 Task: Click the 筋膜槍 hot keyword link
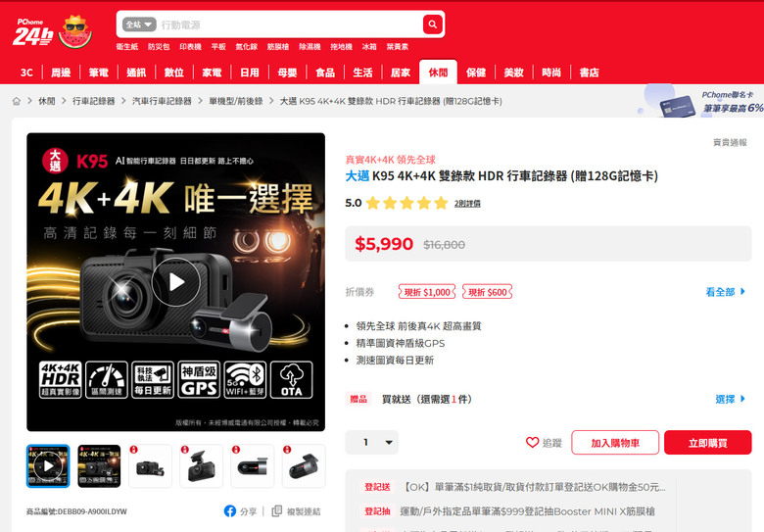click(278, 47)
